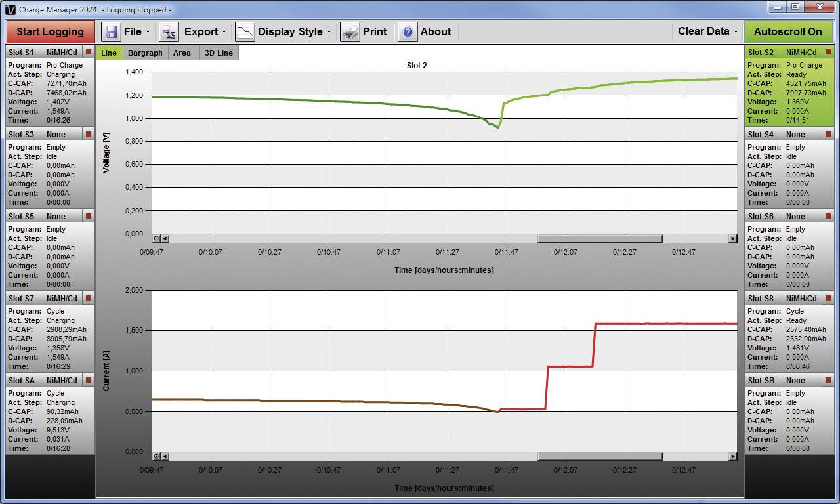Open the Display Style dropdown
This screenshot has width=840, height=504.
point(291,31)
